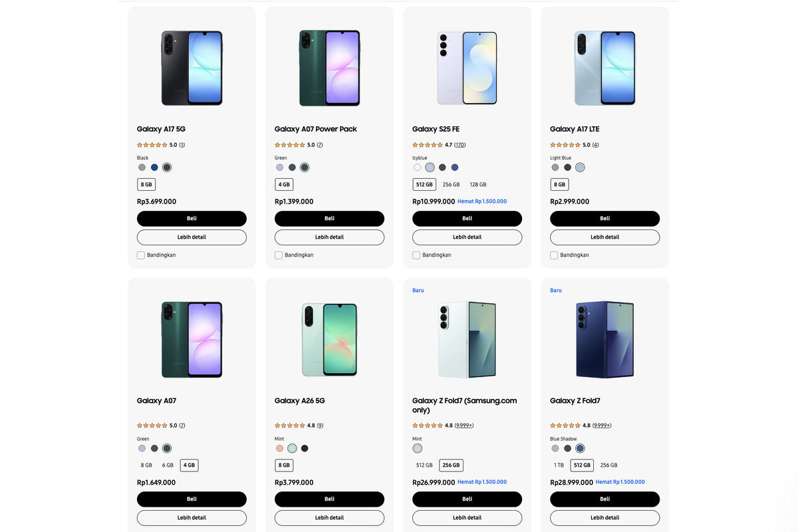
Task: Open the Galaxy A17 LTE product image
Action: pos(604,68)
